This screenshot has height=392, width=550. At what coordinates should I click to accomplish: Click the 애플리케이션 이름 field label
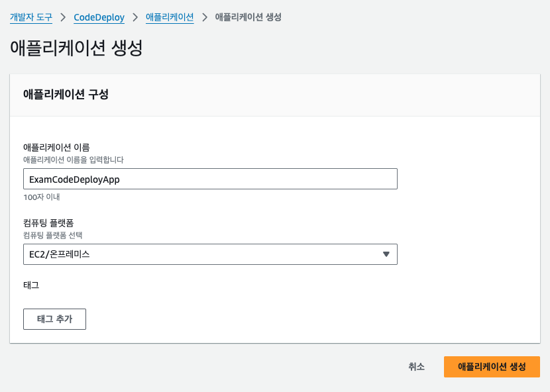(56, 147)
